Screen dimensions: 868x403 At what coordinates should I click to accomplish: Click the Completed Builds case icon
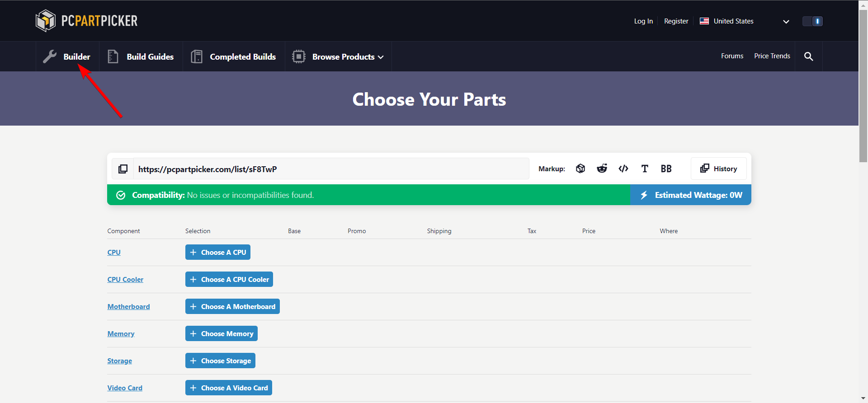tap(197, 56)
